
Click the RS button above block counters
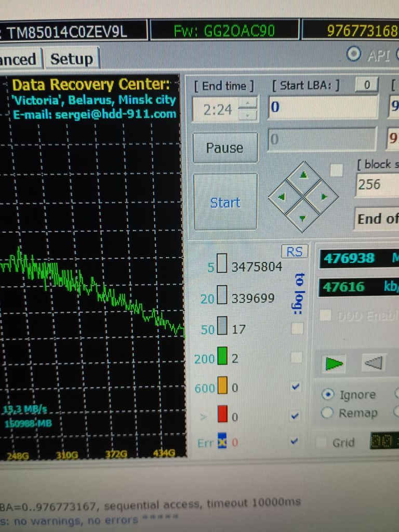coord(294,252)
